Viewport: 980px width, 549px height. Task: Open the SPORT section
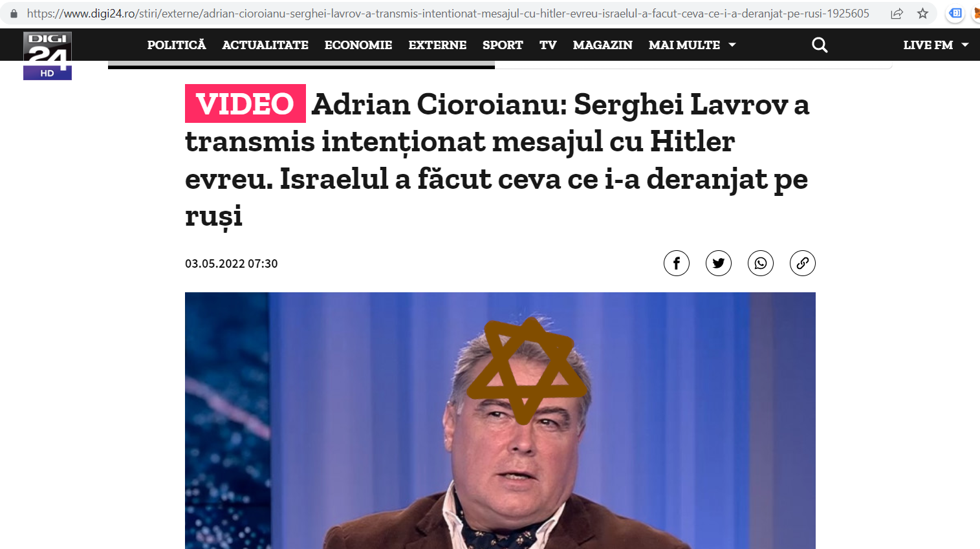point(503,45)
